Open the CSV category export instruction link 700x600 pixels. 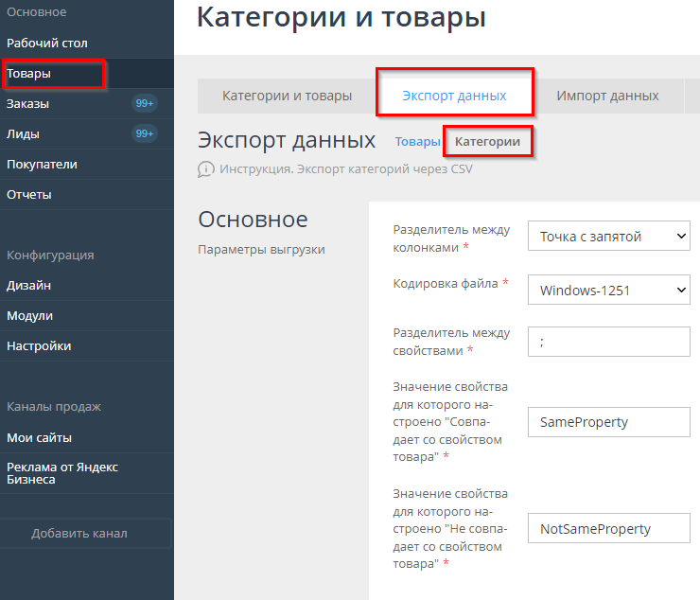tap(345, 169)
